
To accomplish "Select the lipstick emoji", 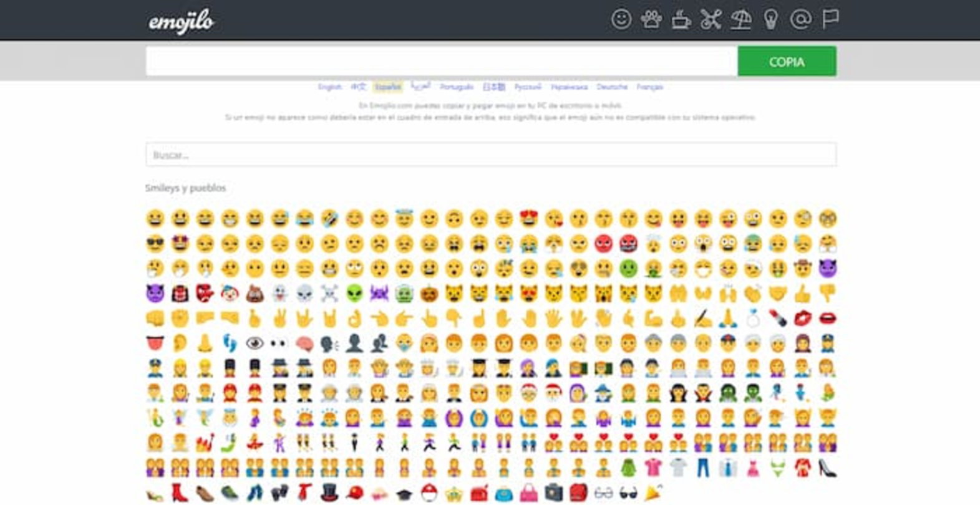I will [778, 319].
